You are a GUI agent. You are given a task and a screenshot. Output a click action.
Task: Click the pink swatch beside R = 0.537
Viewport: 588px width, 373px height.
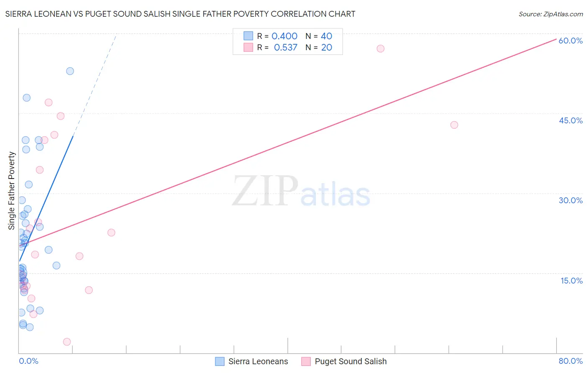248,47
